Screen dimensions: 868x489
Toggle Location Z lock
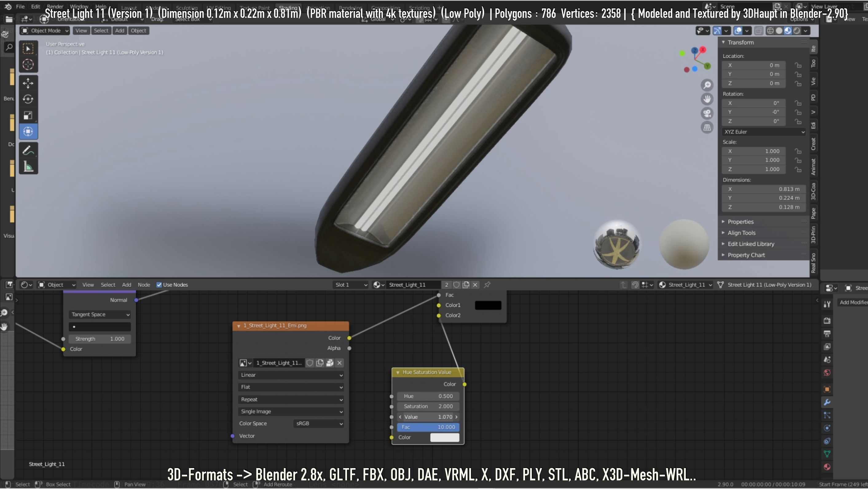pos(798,83)
